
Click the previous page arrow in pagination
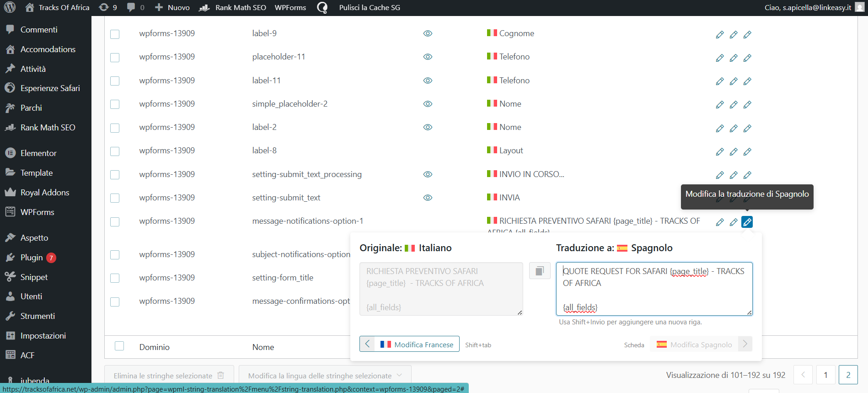click(803, 375)
